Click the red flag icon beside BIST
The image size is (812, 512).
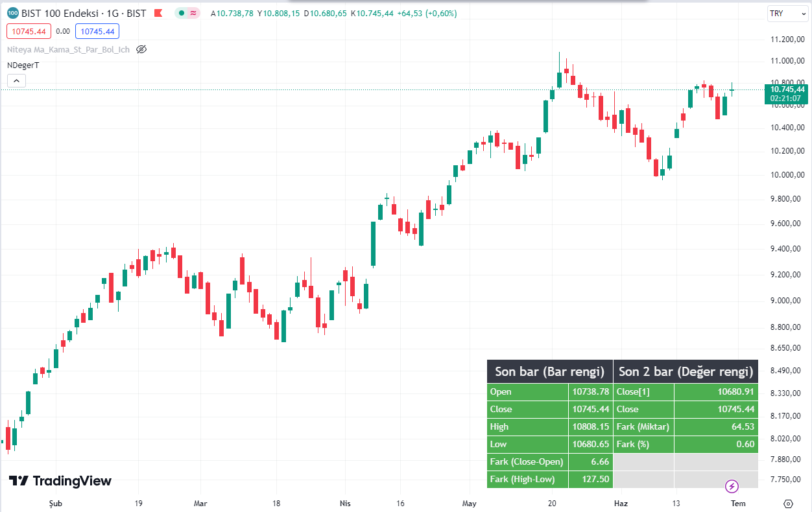[x=158, y=13]
